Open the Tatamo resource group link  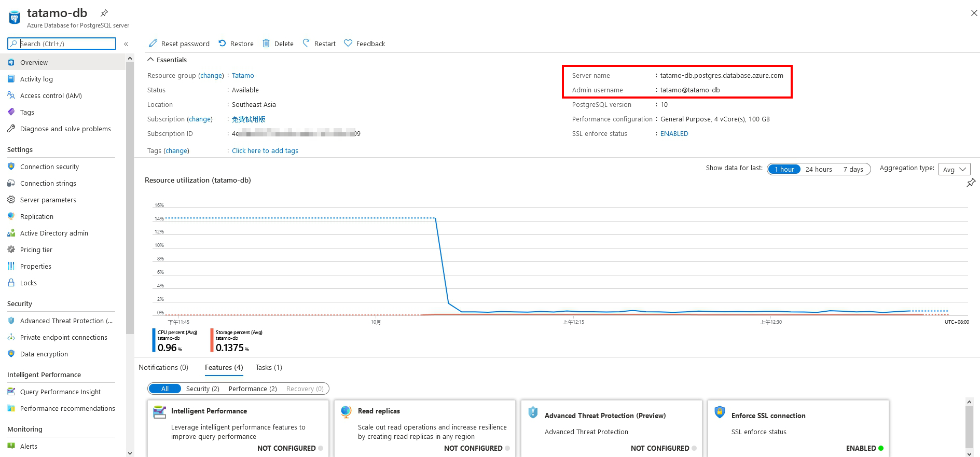(243, 75)
